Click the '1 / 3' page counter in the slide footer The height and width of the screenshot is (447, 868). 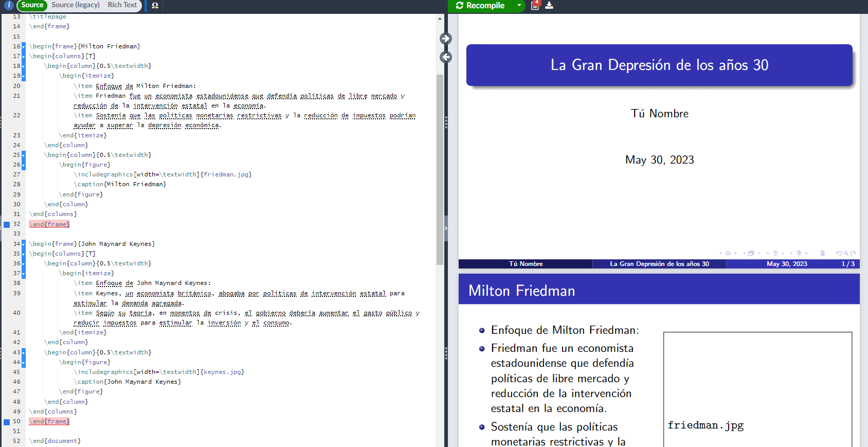coord(848,264)
